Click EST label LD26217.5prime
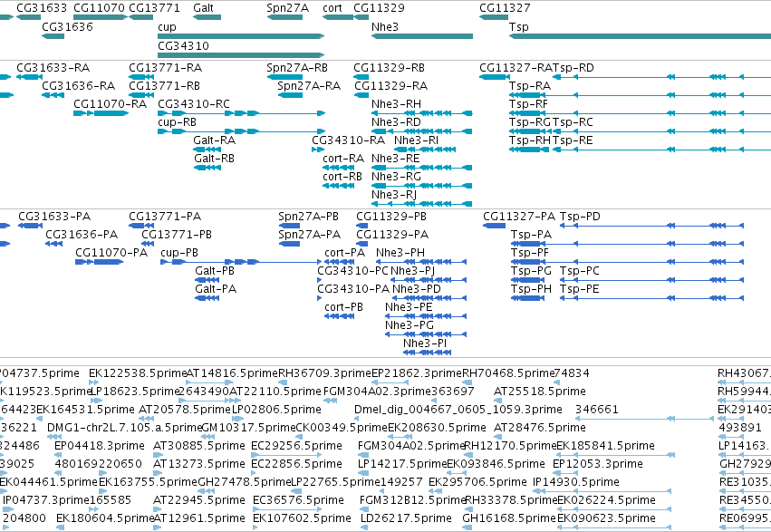 pyautogui.click(x=406, y=518)
